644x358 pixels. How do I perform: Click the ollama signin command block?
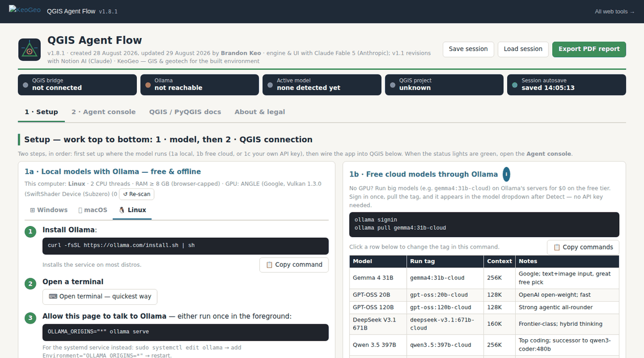pos(484,224)
